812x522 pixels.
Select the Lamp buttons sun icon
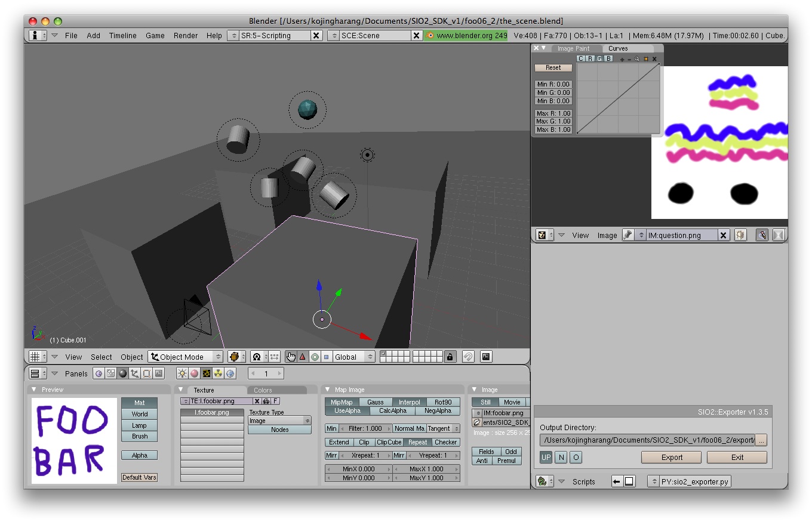click(x=182, y=373)
